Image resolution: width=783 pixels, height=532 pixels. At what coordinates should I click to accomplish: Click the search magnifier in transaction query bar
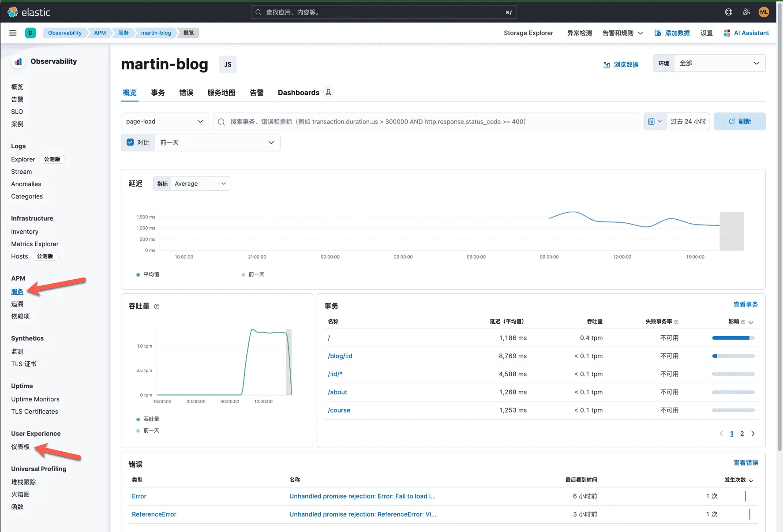221,121
